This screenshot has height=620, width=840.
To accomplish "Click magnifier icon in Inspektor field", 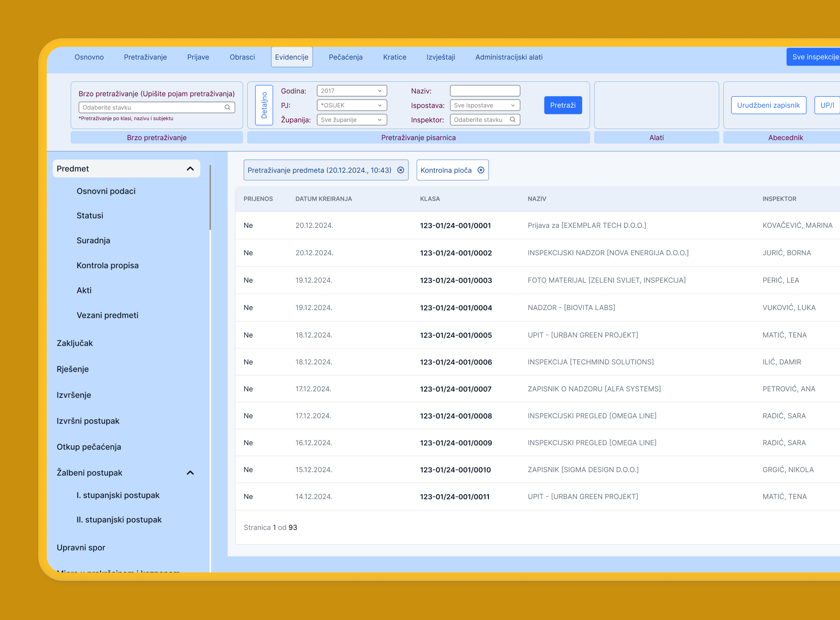I will pyautogui.click(x=512, y=120).
